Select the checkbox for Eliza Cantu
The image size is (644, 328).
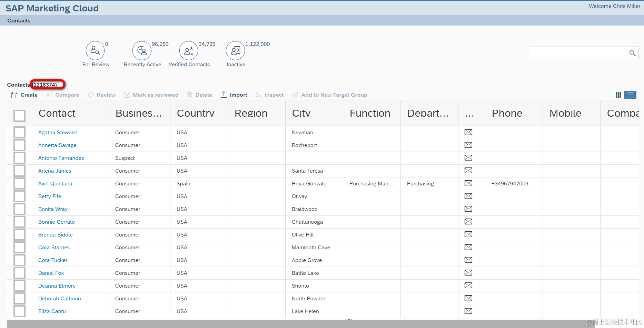19,311
